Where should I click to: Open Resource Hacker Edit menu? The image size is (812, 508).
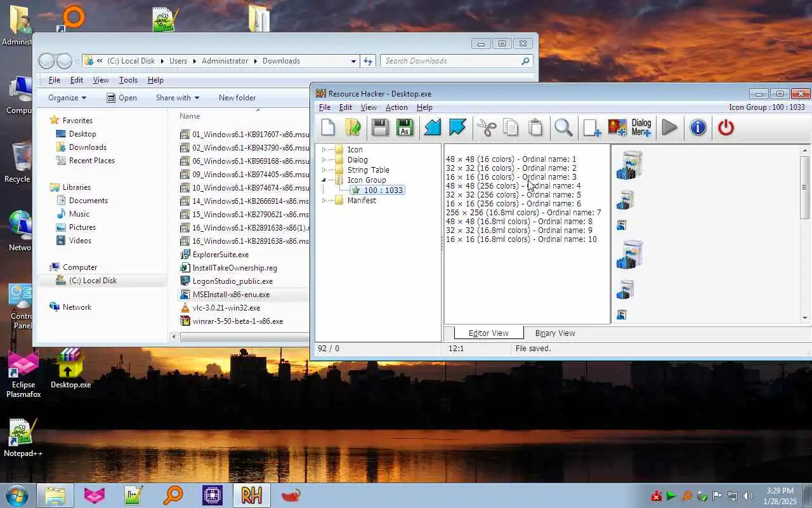[x=345, y=107]
